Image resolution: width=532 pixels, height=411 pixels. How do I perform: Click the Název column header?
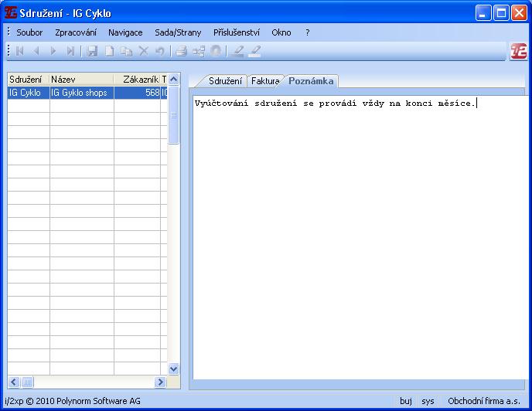click(81, 80)
